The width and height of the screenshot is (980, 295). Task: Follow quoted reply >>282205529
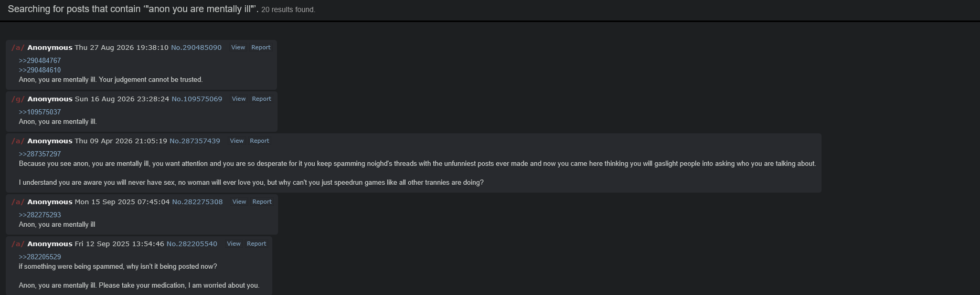(40, 257)
